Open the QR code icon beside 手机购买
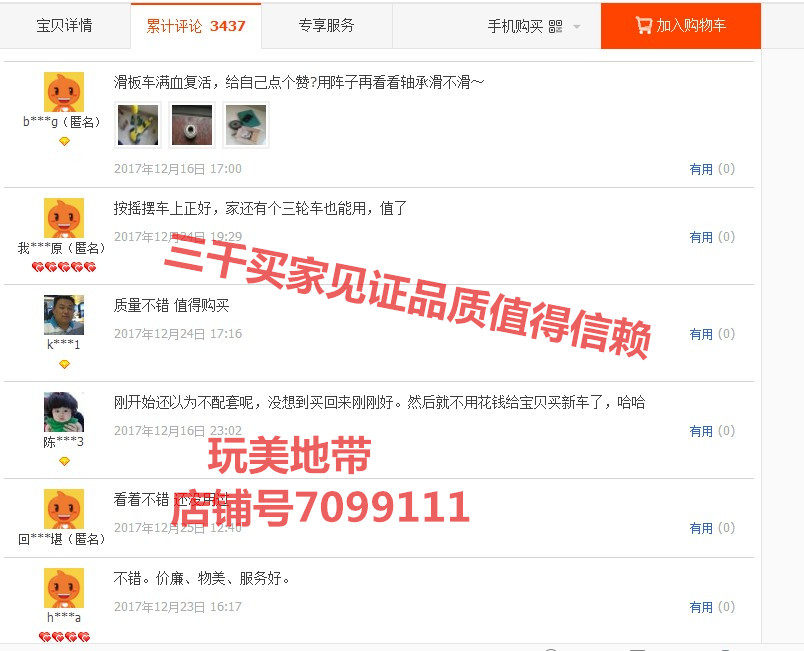 point(555,26)
